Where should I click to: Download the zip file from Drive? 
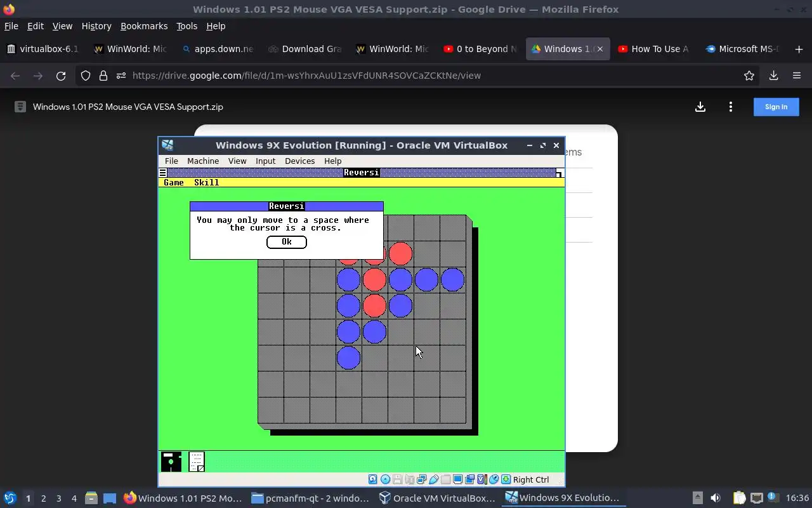(700, 107)
